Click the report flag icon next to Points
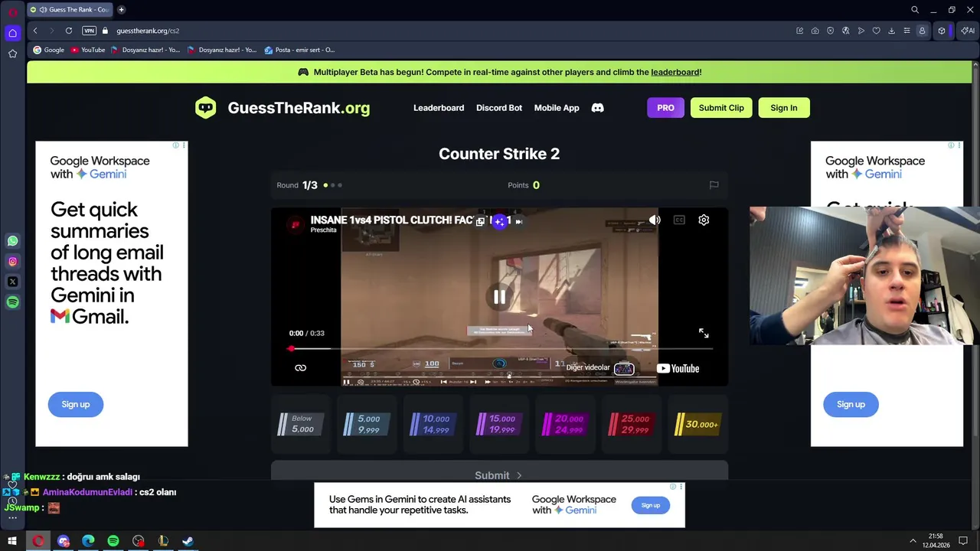Viewport: 980px width, 551px height. 714,184
